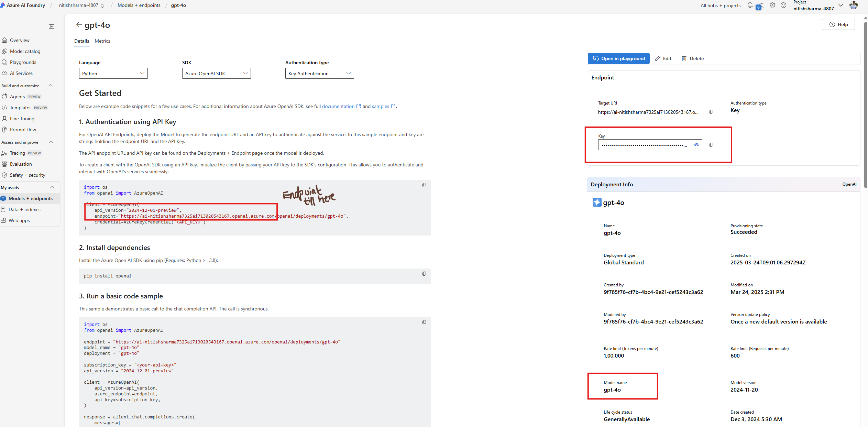Go back using the arrow beside gpt-4o
The height and width of the screenshot is (427, 868).
click(79, 24)
